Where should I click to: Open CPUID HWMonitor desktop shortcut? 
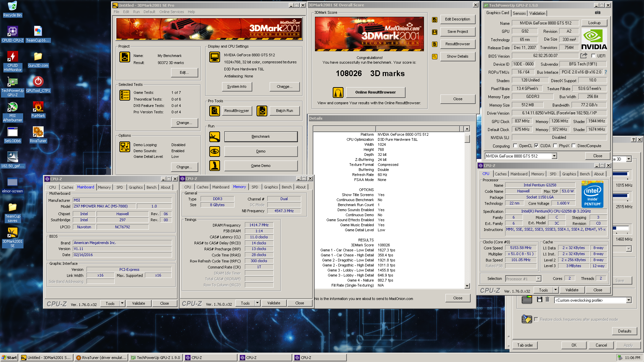click(x=12, y=62)
